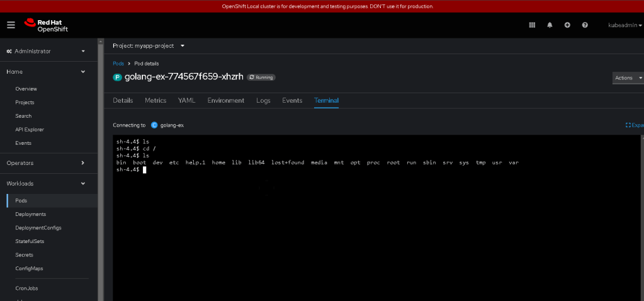This screenshot has height=301, width=644.
Task: Switch to the YAML tab
Action: point(186,101)
